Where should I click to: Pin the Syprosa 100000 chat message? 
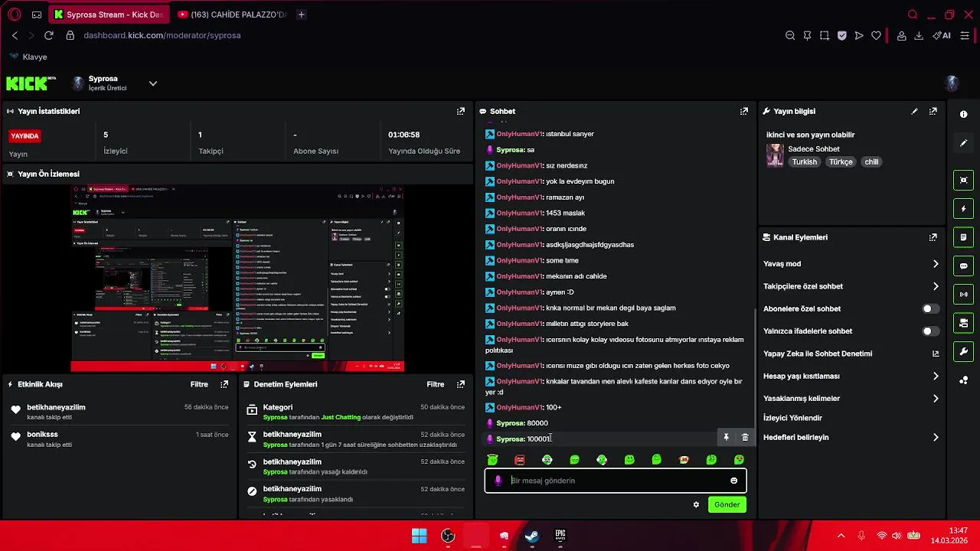pos(726,438)
